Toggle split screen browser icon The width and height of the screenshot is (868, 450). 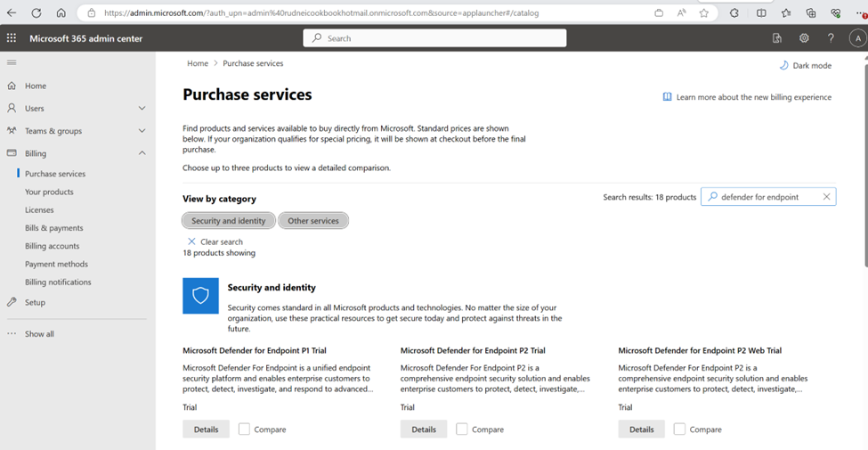coord(761,12)
